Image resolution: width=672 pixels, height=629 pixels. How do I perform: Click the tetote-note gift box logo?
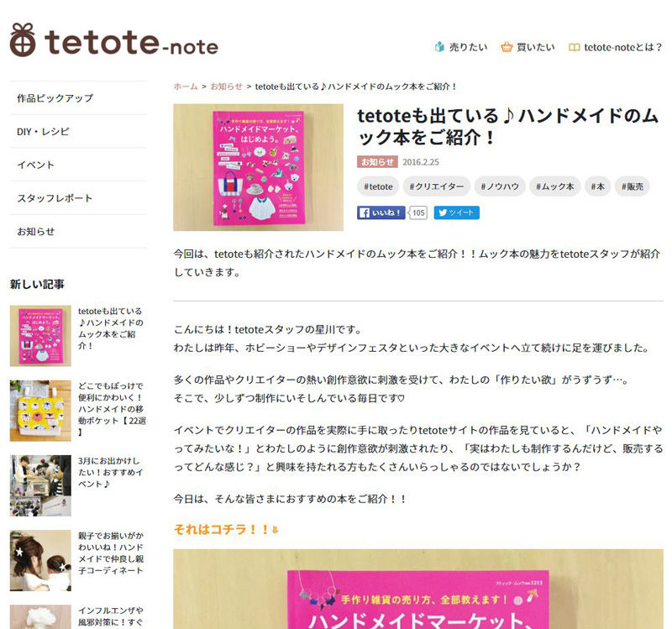(x=23, y=39)
